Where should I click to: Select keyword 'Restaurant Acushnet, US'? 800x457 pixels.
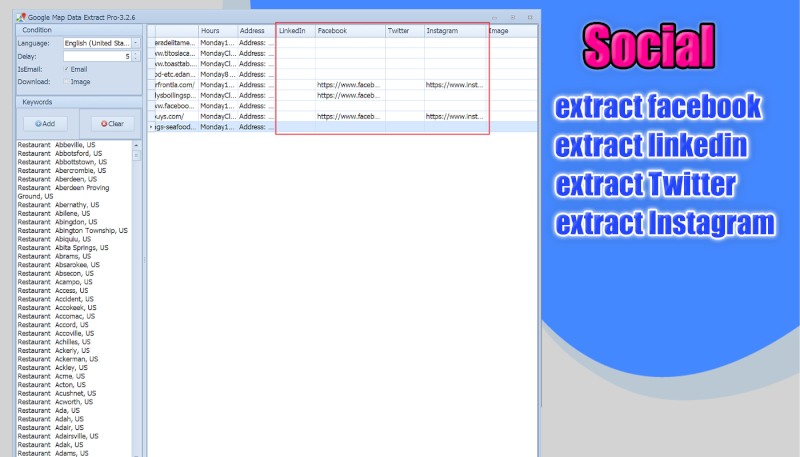pos(57,394)
